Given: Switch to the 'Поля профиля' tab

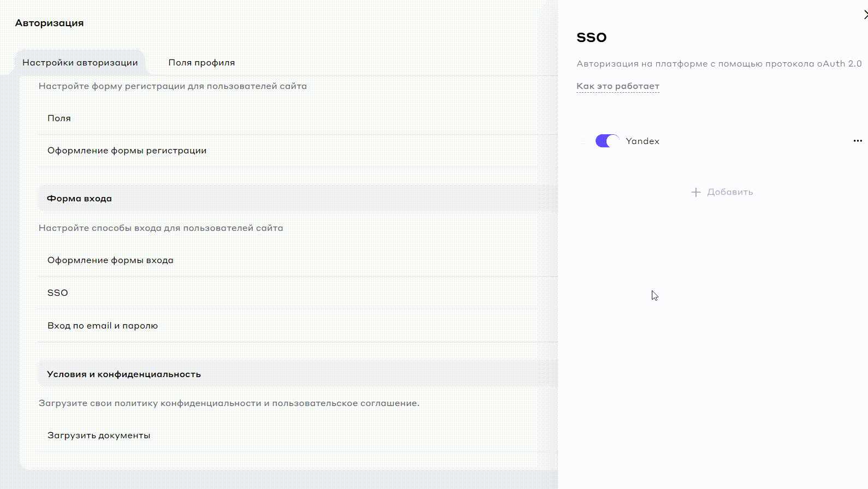Looking at the screenshot, I should 201,63.
